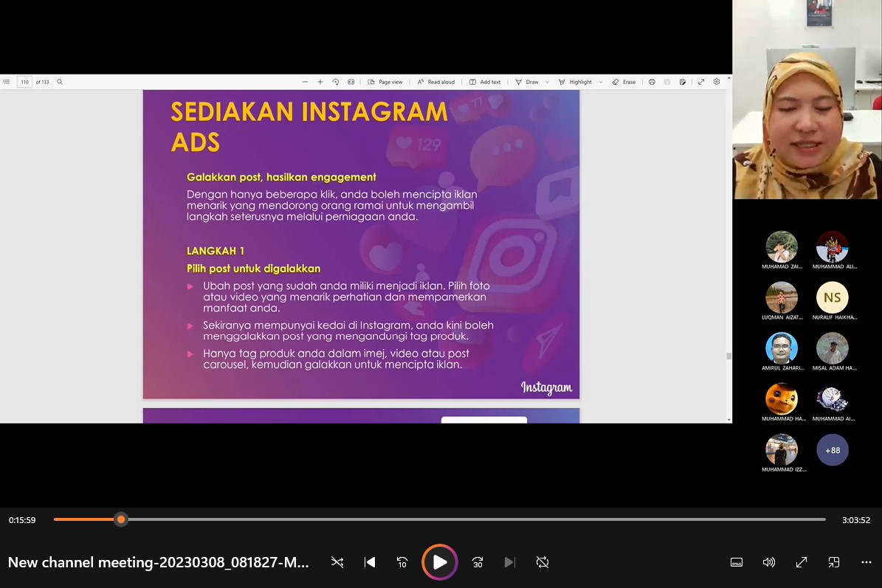Click 'Pilih post untuk digalakkan' subheading
882x588 pixels.
point(254,269)
